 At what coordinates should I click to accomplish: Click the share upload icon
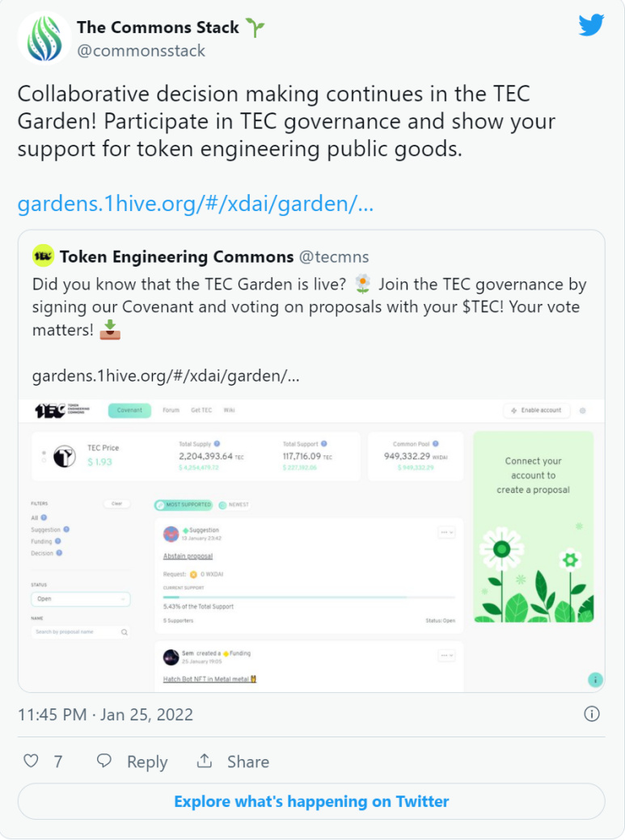click(x=204, y=761)
